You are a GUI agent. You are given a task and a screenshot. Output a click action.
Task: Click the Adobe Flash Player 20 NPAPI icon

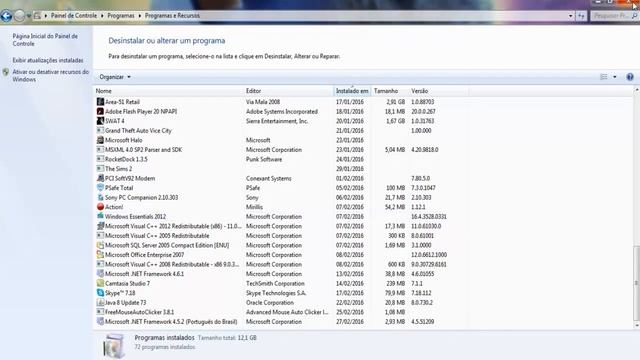100,111
